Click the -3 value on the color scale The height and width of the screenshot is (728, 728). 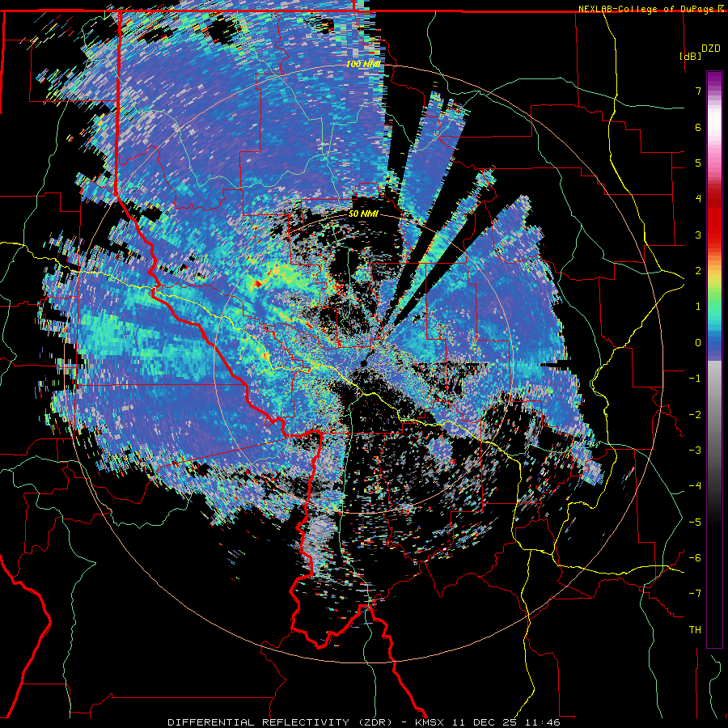click(695, 451)
